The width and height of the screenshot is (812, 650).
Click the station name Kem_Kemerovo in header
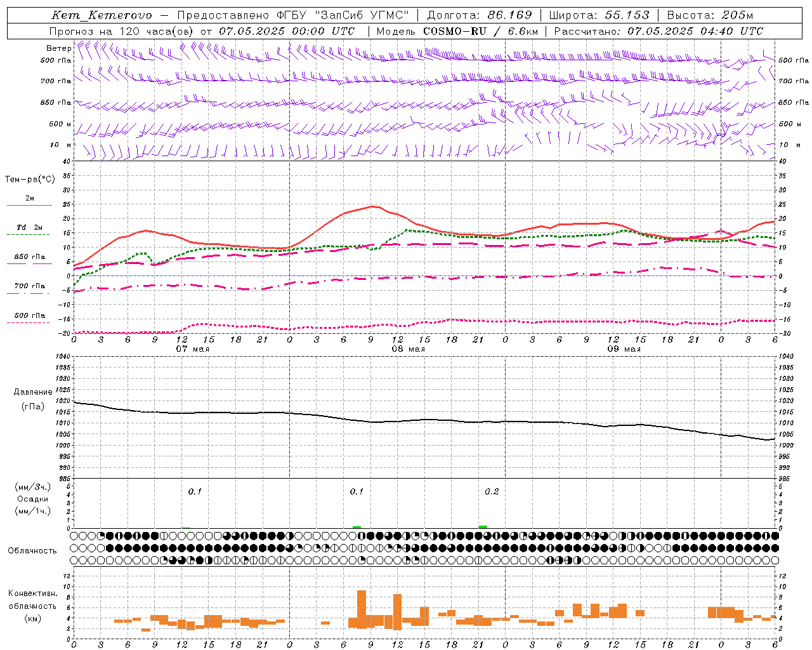[x=101, y=15]
